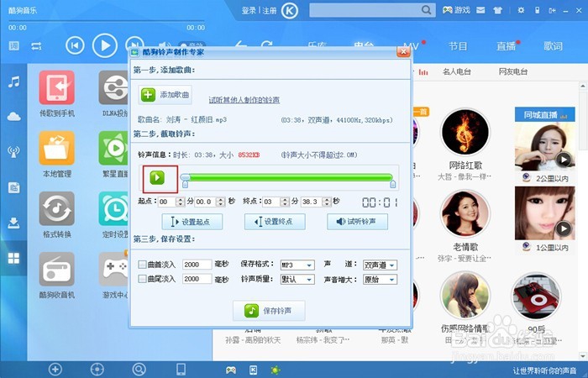Click the music note sidebar icon

click(14, 81)
